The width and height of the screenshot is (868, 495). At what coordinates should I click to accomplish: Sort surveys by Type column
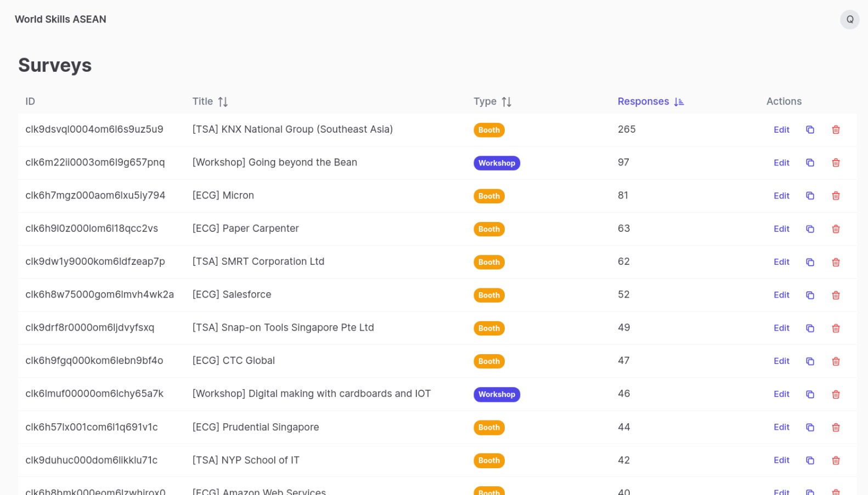(506, 102)
